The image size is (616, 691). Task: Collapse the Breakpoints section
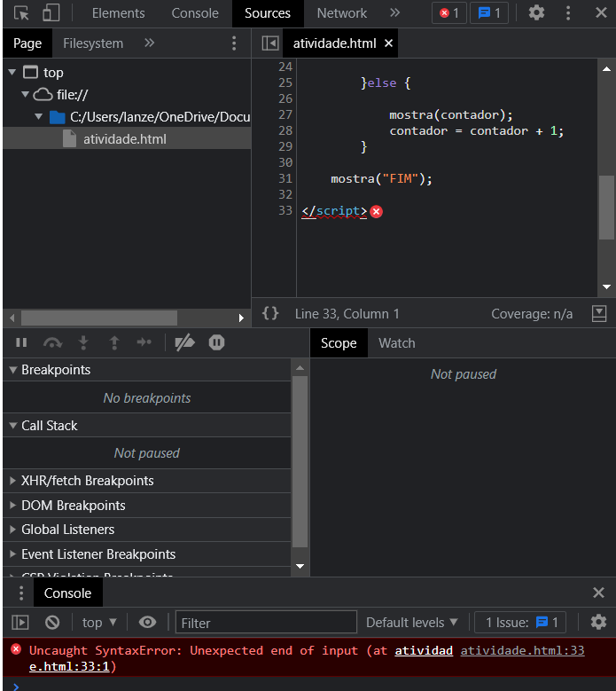coord(13,370)
